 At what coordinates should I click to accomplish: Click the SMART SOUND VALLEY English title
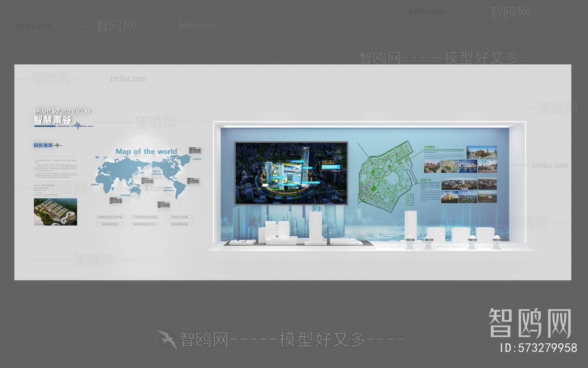pos(62,111)
